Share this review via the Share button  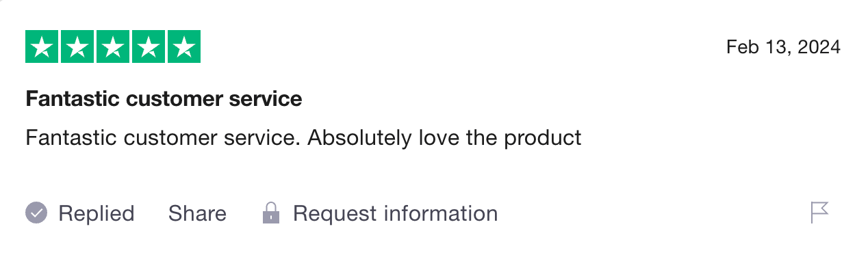[x=197, y=213]
